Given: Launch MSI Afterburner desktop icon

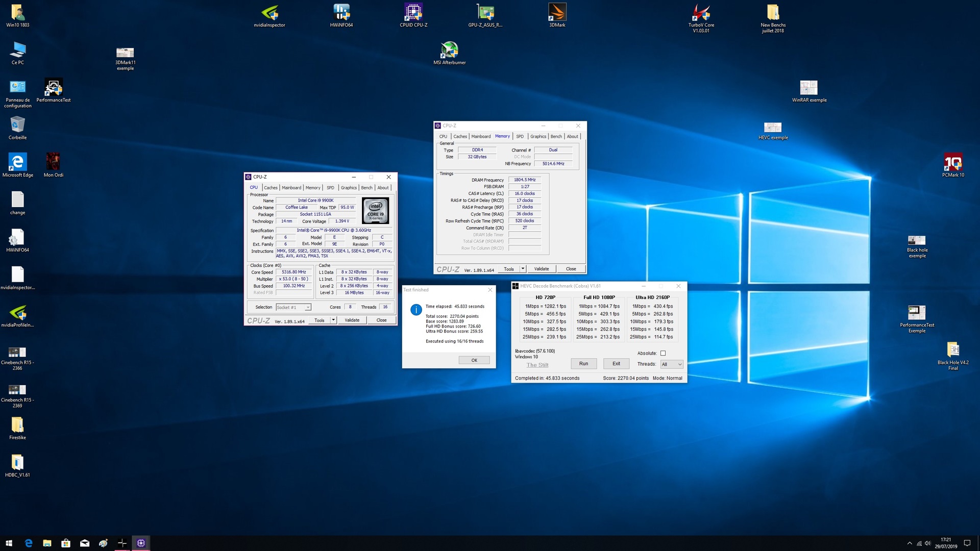Looking at the screenshot, I should (x=449, y=53).
